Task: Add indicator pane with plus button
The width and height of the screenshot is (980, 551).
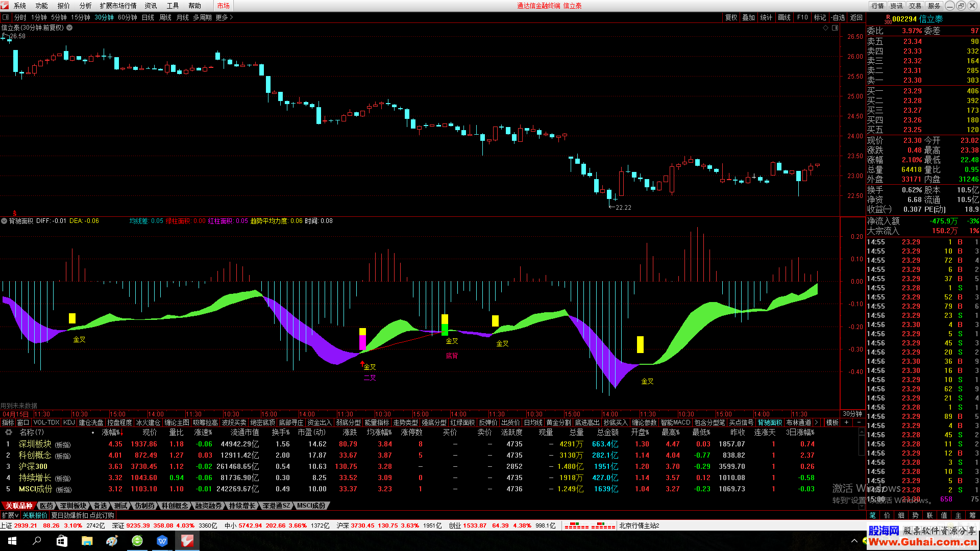Action: [x=846, y=422]
